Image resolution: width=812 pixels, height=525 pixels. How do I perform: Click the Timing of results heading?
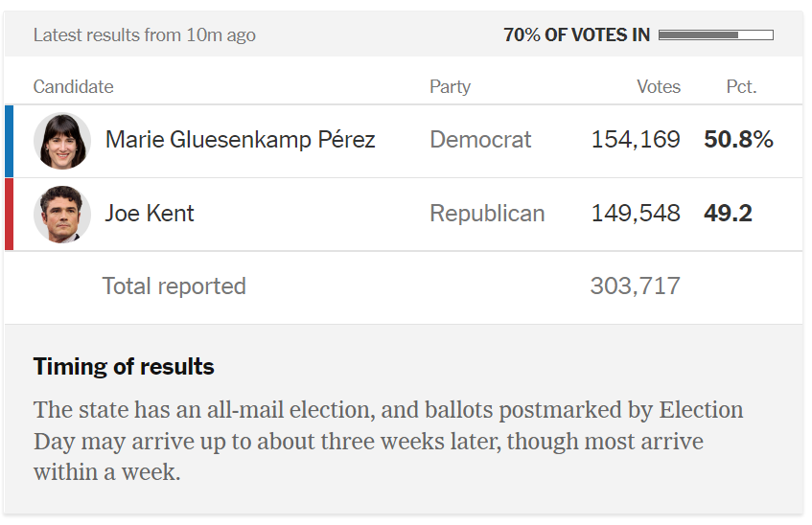coord(124,367)
